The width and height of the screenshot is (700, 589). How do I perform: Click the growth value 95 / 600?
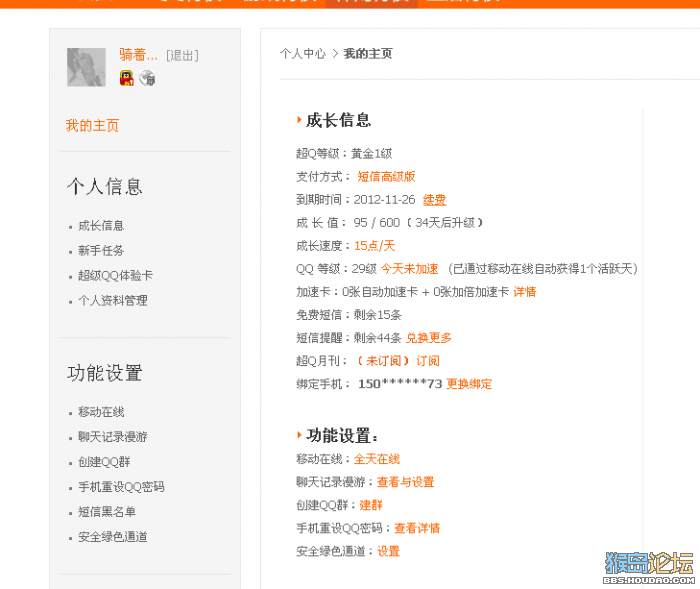pos(377,222)
